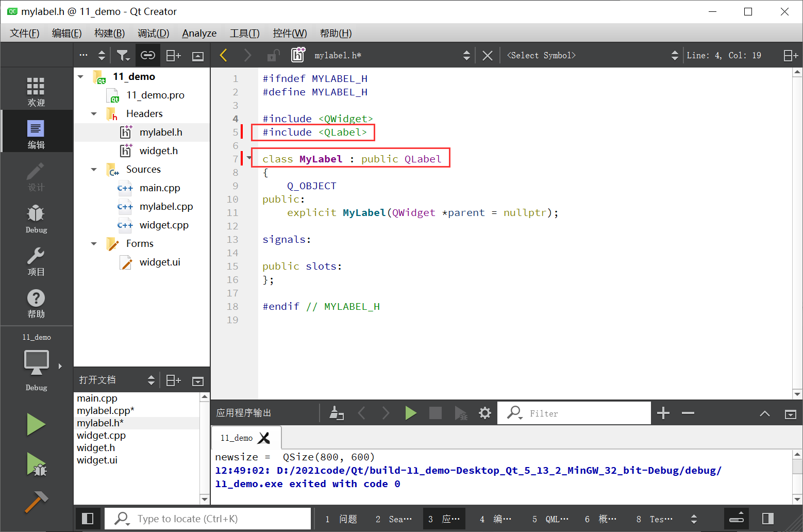Close the 11_demo output tab
Screen dimensions: 803x532
pyautogui.click(x=264, y=438)
